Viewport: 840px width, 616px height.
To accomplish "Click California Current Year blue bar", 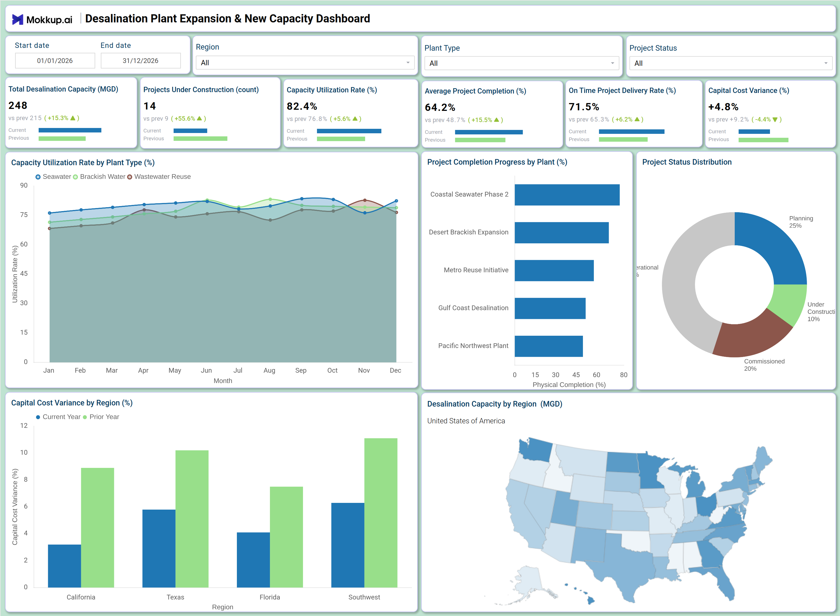I will [x=64, y=566].
